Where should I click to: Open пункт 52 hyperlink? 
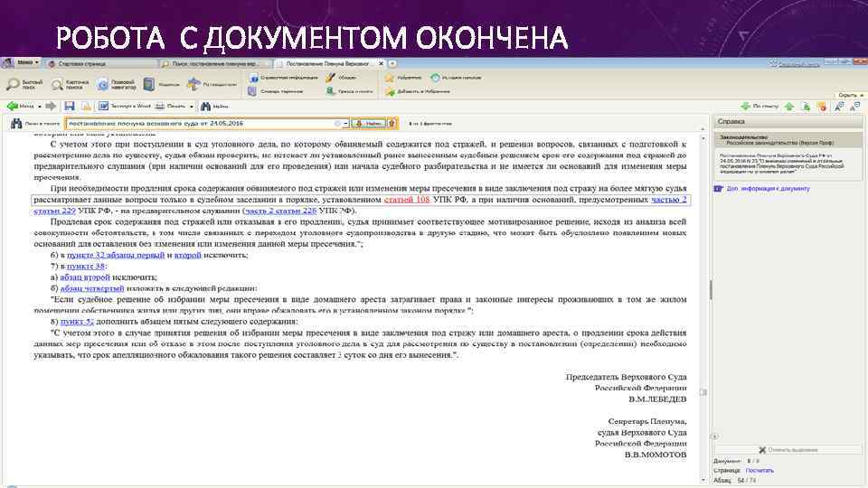pos(77,322)
